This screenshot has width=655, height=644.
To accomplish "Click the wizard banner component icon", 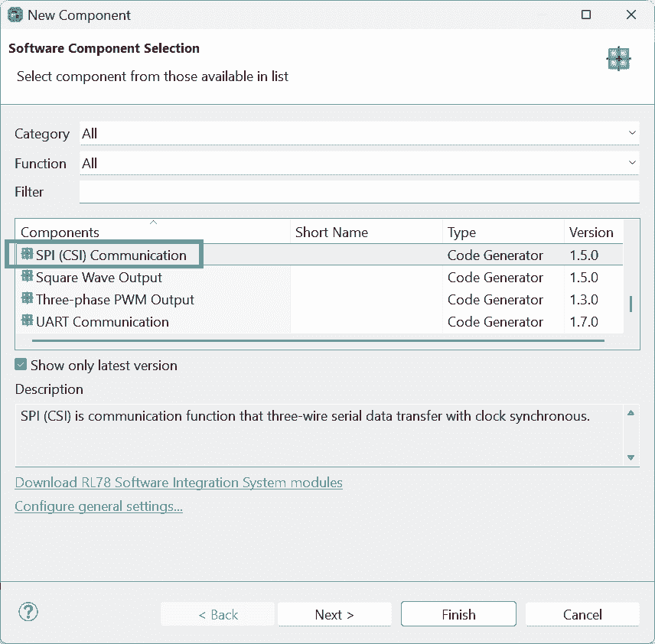I will click(618, 59).
